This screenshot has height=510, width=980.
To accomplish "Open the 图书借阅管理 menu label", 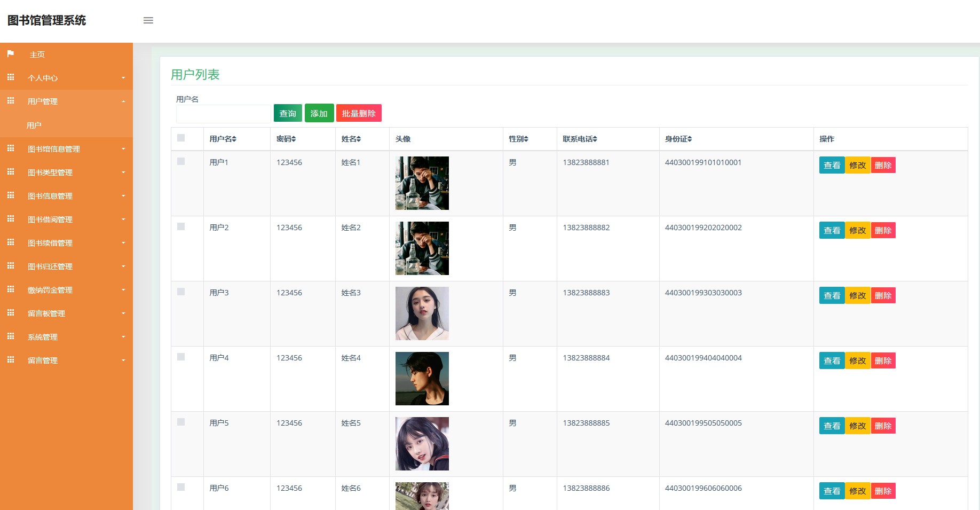I will [50, 219].
